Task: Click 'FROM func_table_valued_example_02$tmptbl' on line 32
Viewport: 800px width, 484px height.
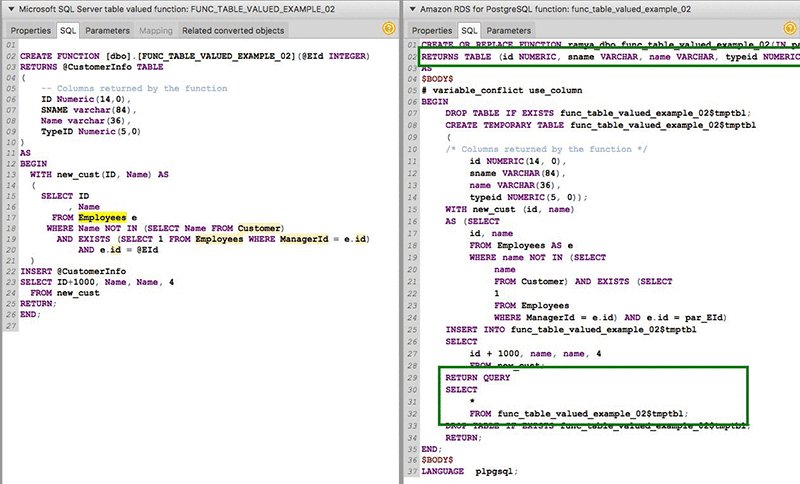Action: click(x=579, y=414)
